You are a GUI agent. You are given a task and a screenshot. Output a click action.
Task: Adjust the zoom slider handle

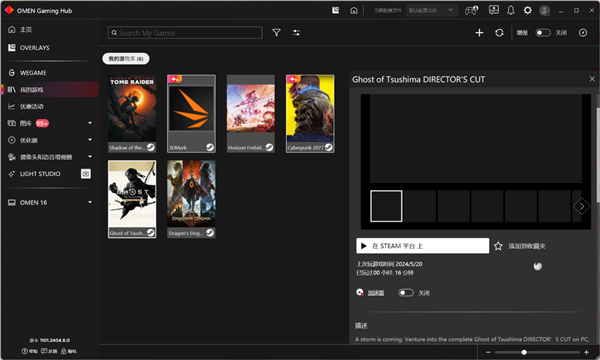(x=524, y=352)
